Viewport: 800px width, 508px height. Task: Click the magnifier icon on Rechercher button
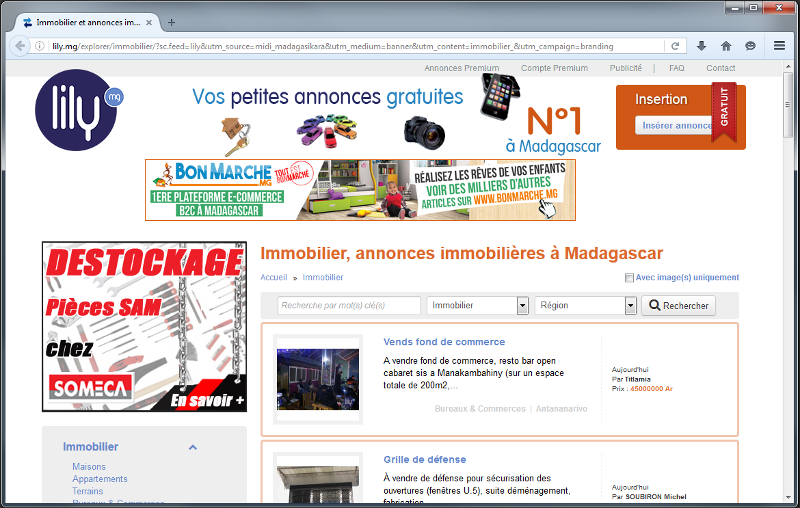coord(654,305)
